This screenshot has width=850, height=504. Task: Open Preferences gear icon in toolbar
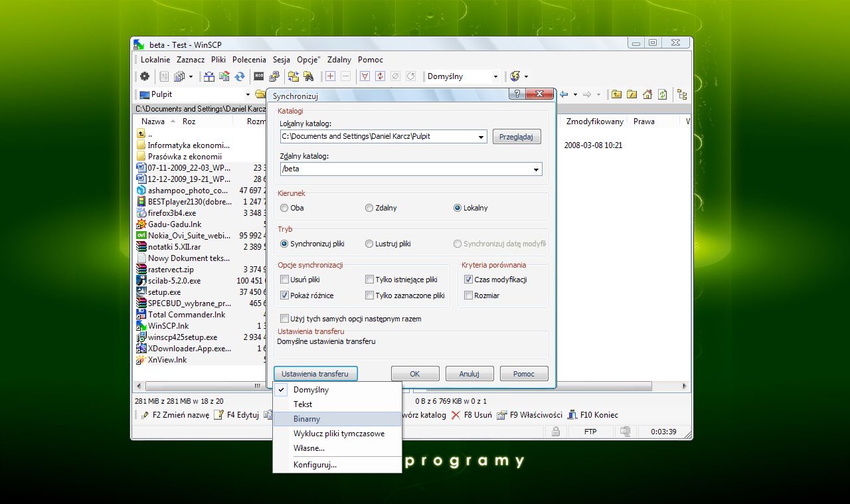click(144, 76)
